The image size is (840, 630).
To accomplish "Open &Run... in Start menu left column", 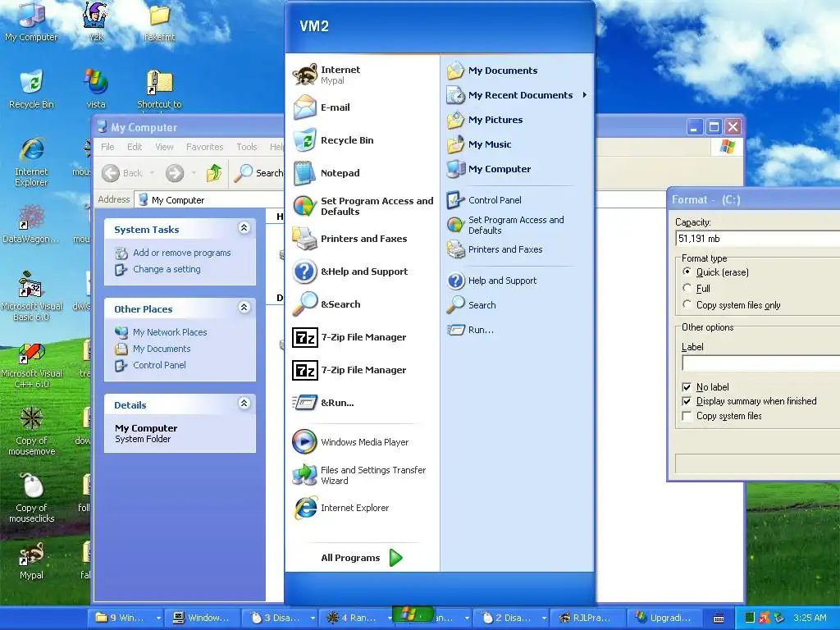I will click(362, 403).
